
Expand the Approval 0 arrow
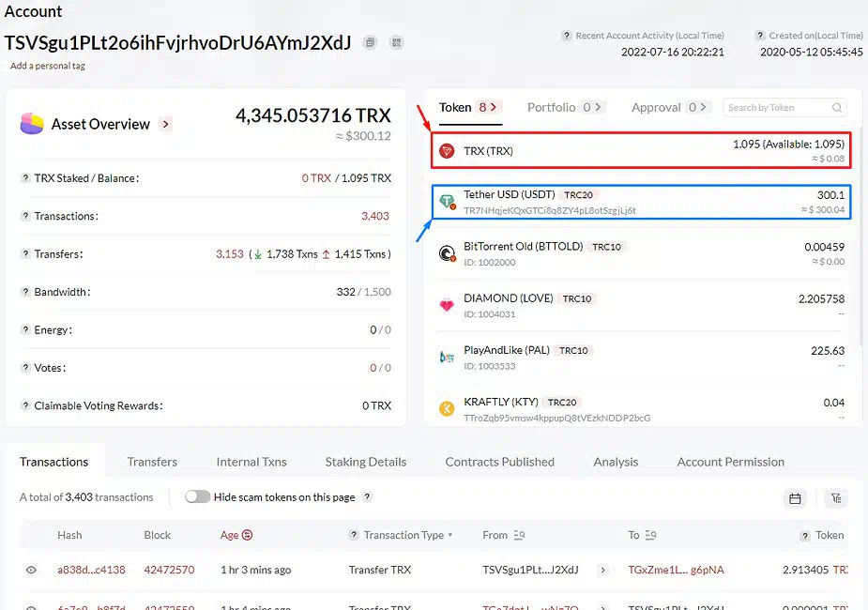click(703, 107)
